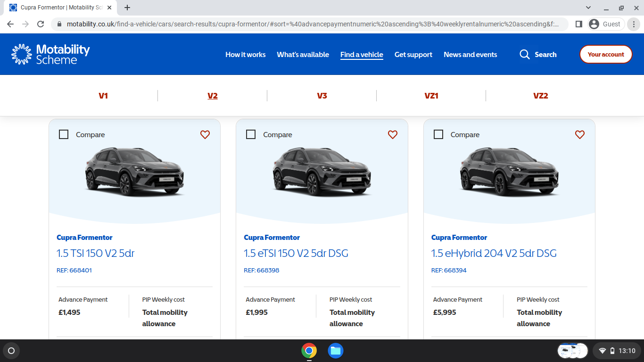Open the News and events menu
644x362 pixels.
point(471,55)
